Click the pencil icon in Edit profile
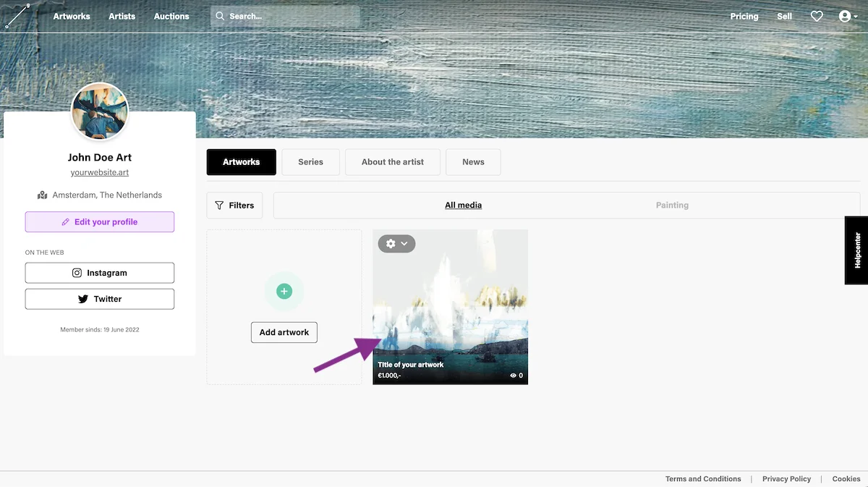The height and width of the screenshot is (487, 868). [66, 222]
